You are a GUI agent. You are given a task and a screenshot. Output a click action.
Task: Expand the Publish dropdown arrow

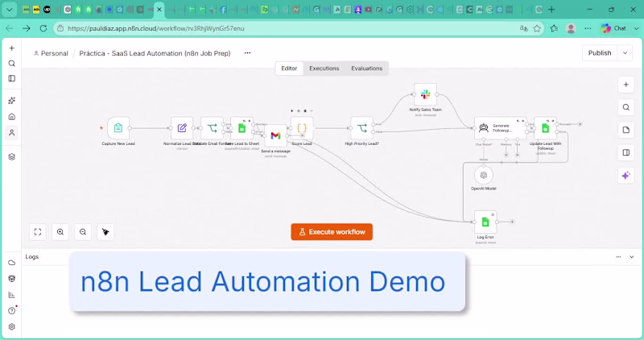click(625, 53)
